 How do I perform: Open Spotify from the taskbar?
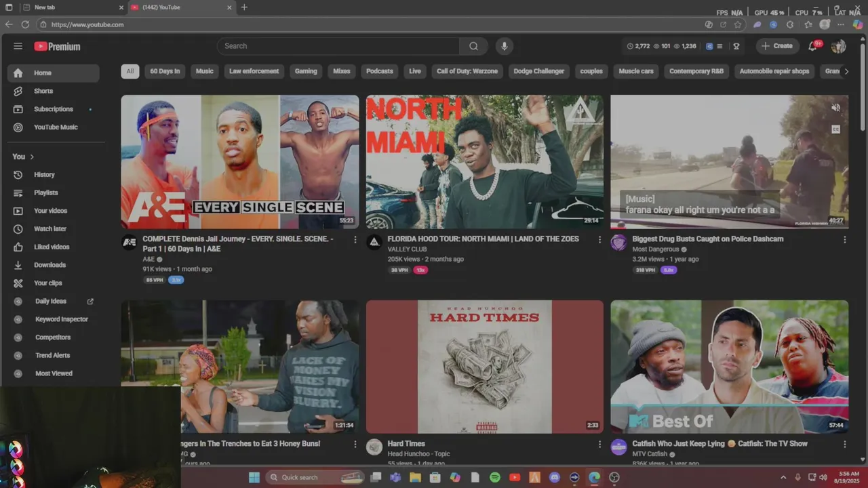(495, 477)
